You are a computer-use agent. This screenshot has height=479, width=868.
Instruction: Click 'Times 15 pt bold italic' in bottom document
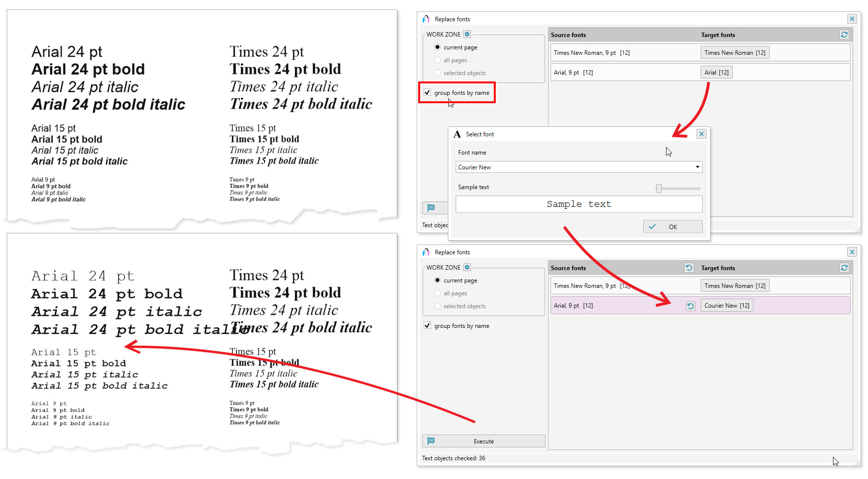point(274,385)
